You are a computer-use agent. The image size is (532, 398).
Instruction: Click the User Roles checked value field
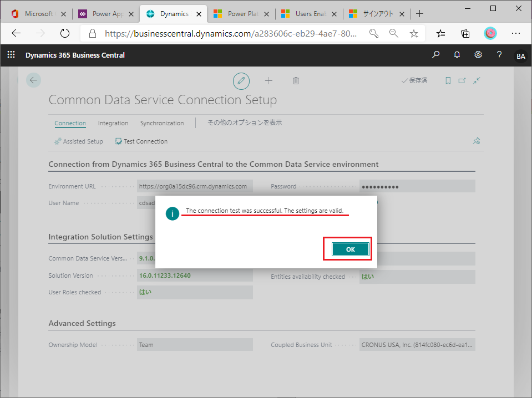(x=195, y=292)
